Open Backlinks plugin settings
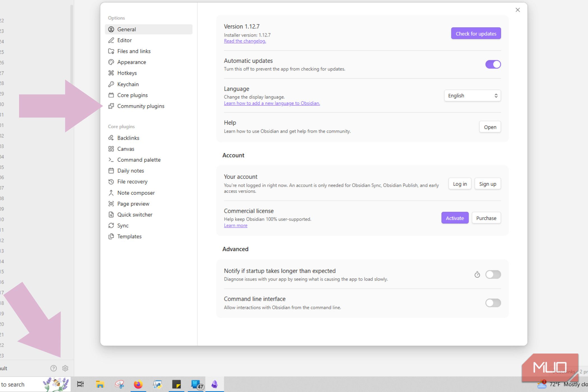This screenshot has width=588, height=392. point(149,138)
